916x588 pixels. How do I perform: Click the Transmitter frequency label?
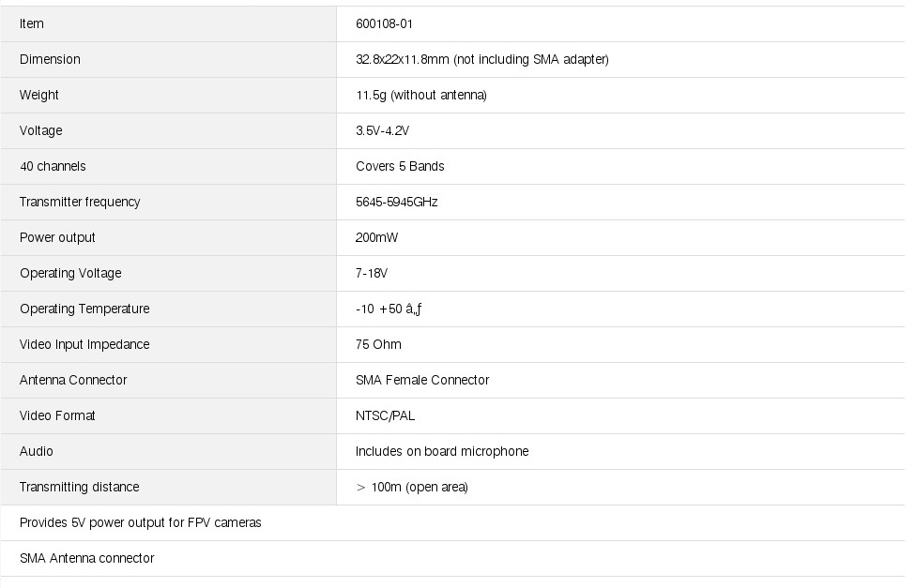pyautogui.click(x=80, y=202)
